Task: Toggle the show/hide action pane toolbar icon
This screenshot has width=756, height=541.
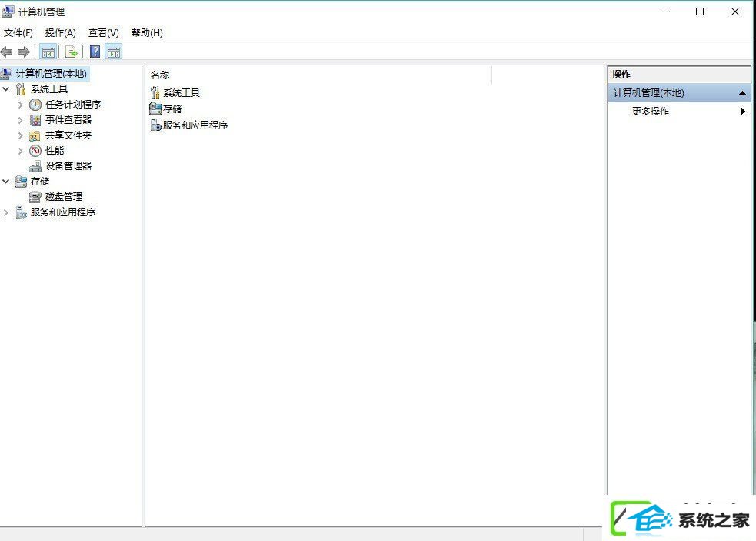Action: pos(114,52)
